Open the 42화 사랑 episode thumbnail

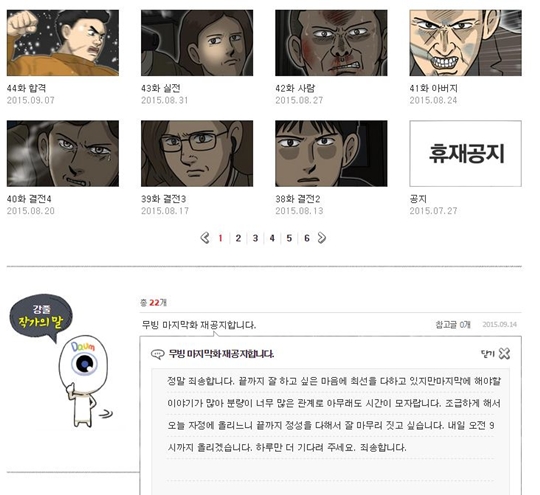click(331, 43)
